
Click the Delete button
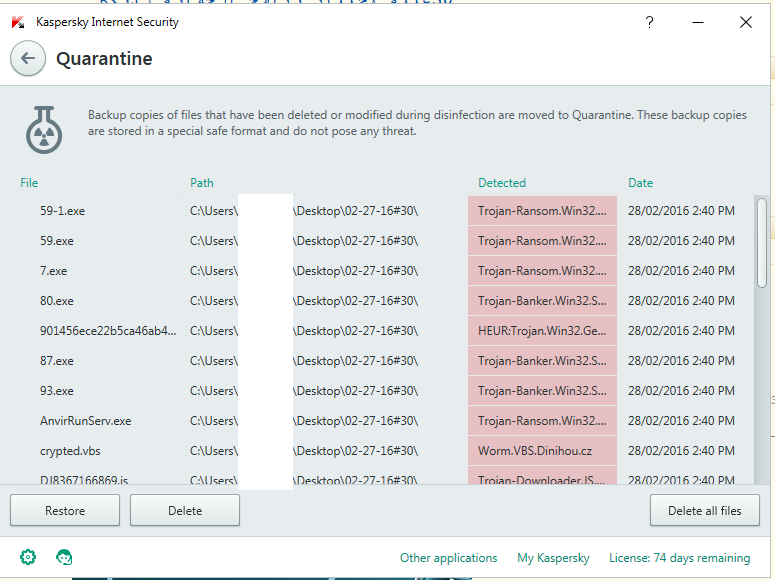tap(185, 510)
